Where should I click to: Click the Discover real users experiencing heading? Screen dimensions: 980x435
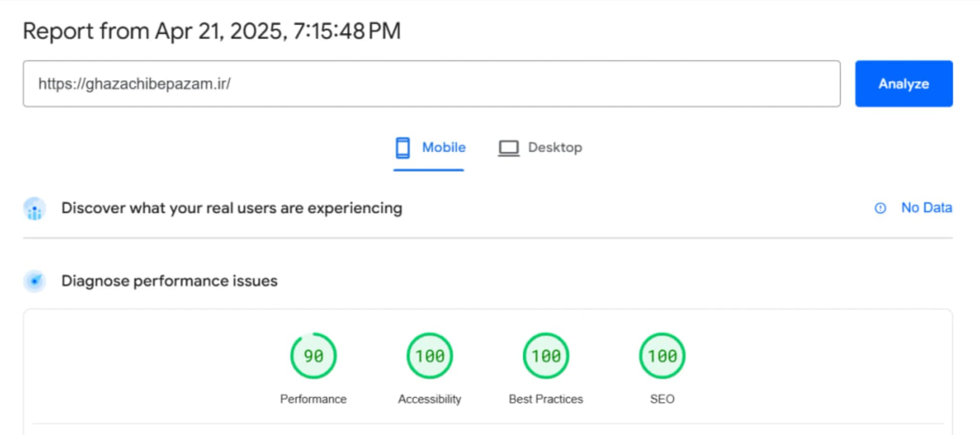tap(232, 208)
